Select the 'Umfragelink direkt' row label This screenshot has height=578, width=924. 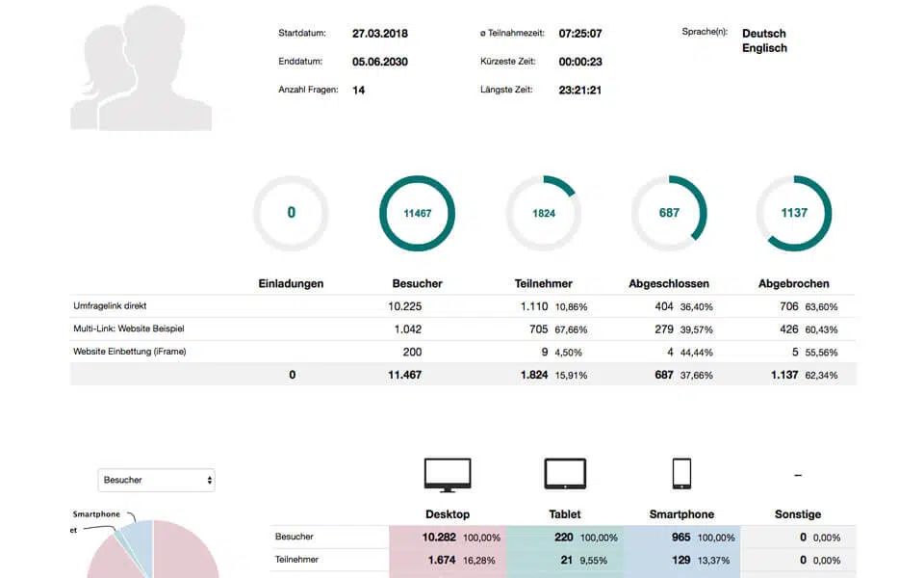[x=110, y=306]
